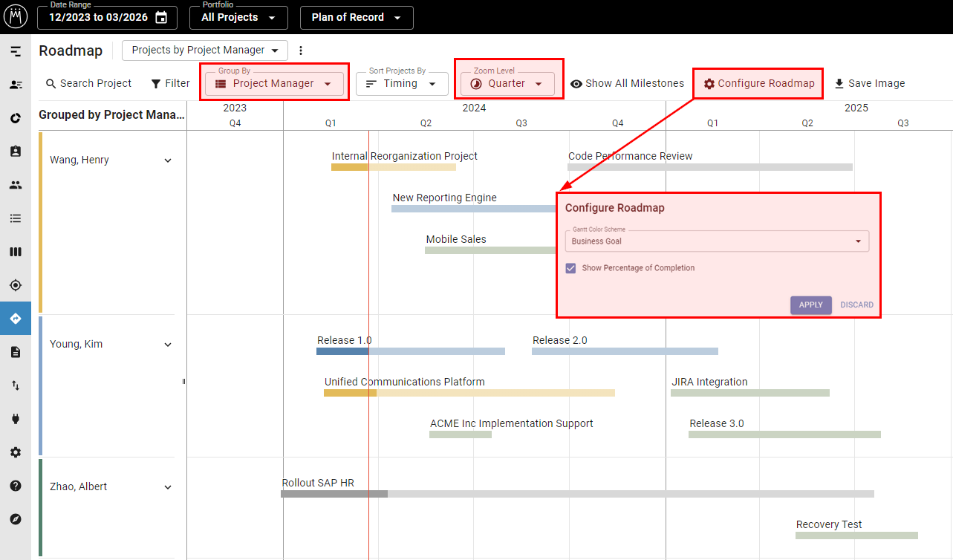Viewport: 953px width, 560px height.
Task: Select the Team sidebar icon
Action: click(16, 184)
